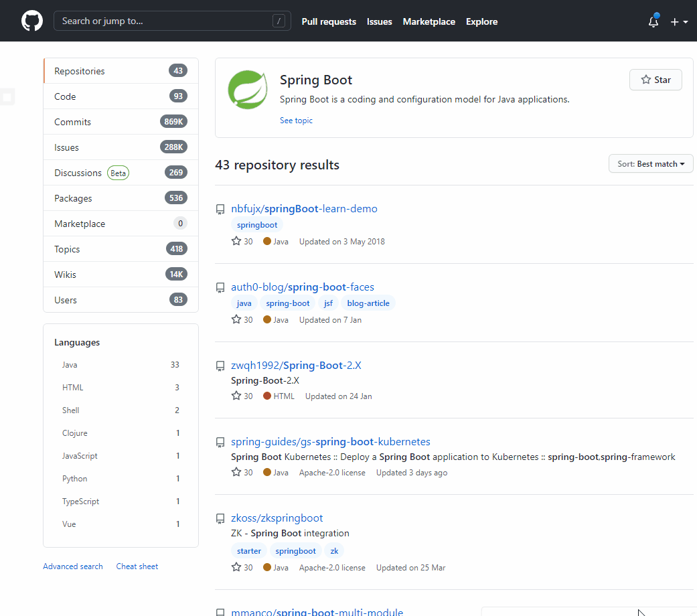
Task: Show Discussions search results
Action: tap(121, 173)
